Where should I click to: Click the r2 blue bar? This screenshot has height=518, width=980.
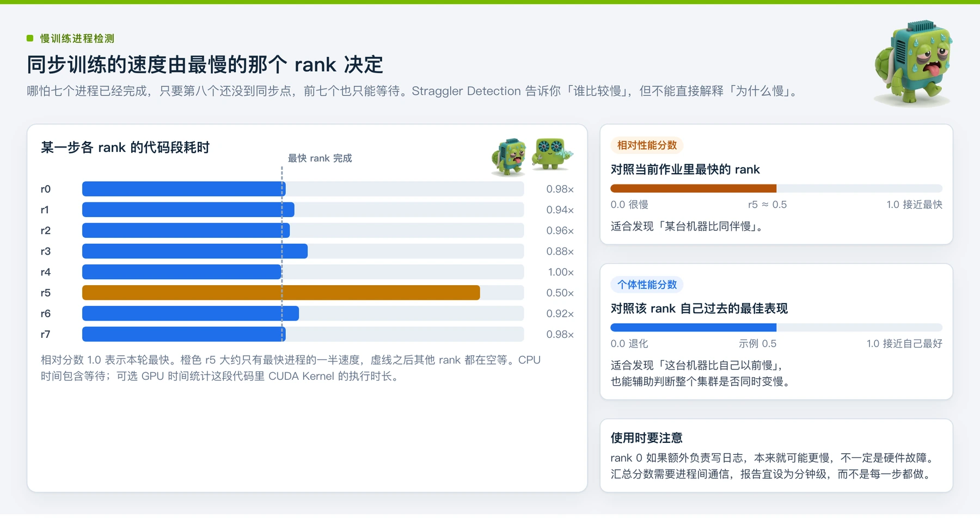click(x=186, y=230)
